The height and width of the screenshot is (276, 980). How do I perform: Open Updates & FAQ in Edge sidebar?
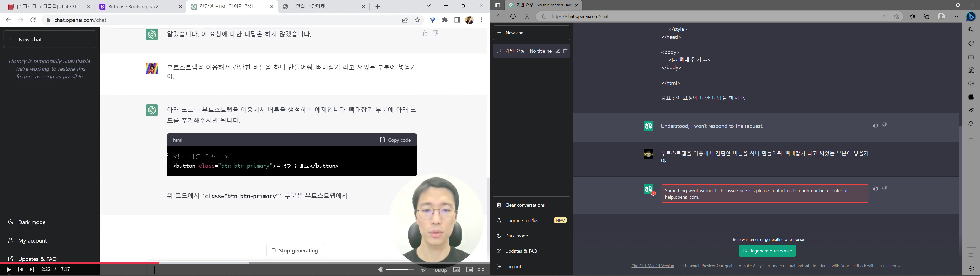pyautogui.click(x=531, y=251)
